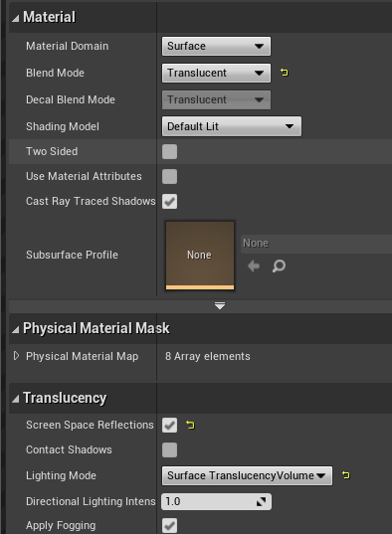
Task: Reset Blend Mode to default value
Action: pos(284,73)
